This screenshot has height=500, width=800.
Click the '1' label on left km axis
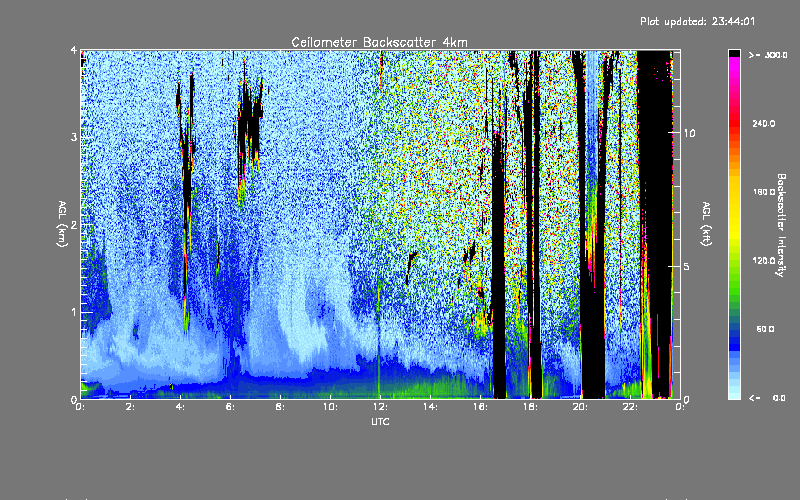(x=74, y=312)
